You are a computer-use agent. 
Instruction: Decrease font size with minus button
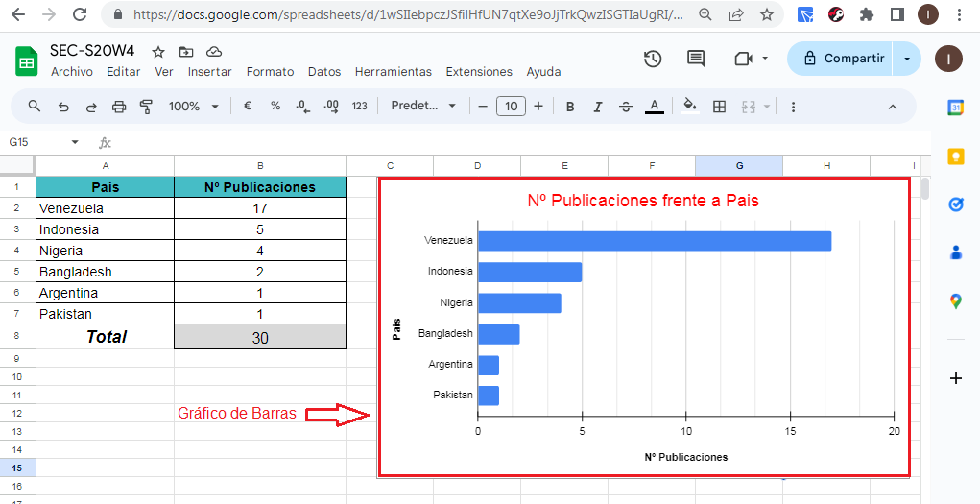[483, 107]
